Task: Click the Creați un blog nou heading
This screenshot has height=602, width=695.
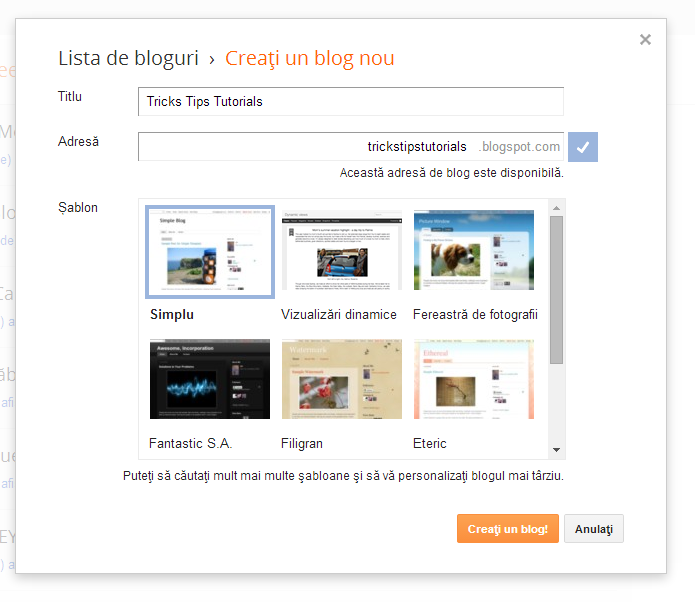Action: pyautogui.click(x=310, y=58)
